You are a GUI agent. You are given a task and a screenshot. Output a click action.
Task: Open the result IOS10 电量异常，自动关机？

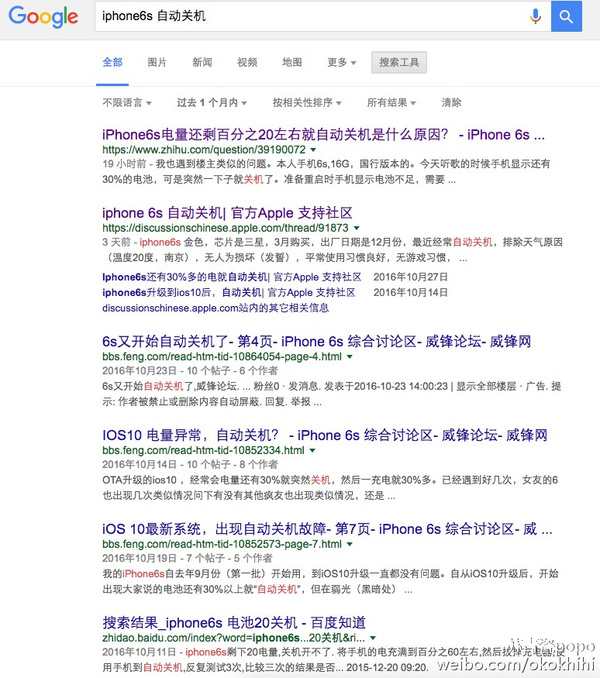pyautogui.click(x=325, y=435)
